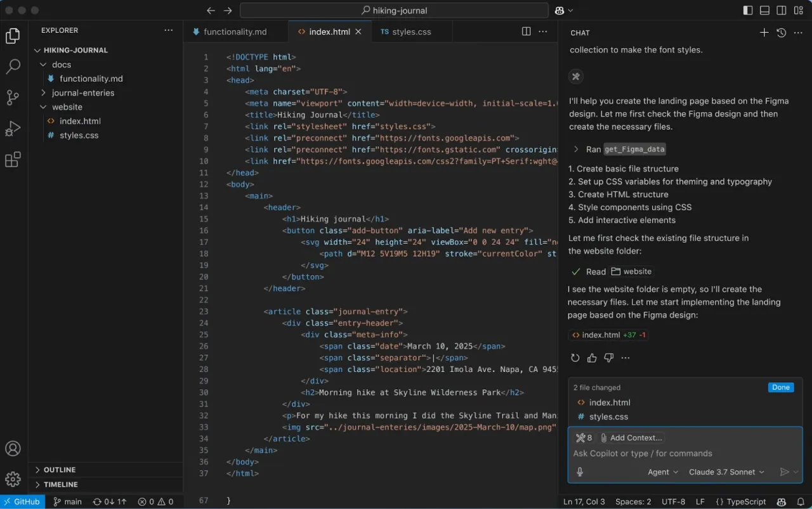Open the chat history icon

click(x=781, y=32)
